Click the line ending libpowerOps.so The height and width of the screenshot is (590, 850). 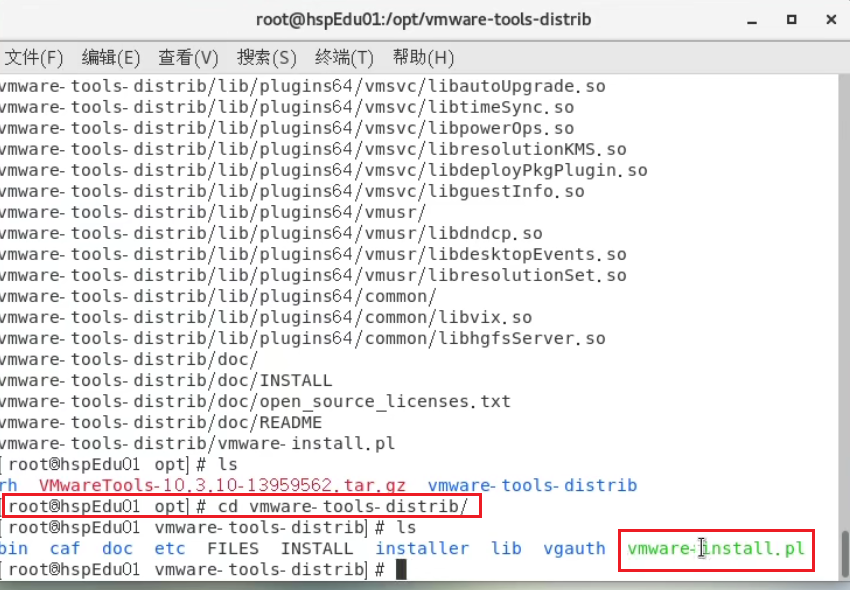click(x=287, y=129)
